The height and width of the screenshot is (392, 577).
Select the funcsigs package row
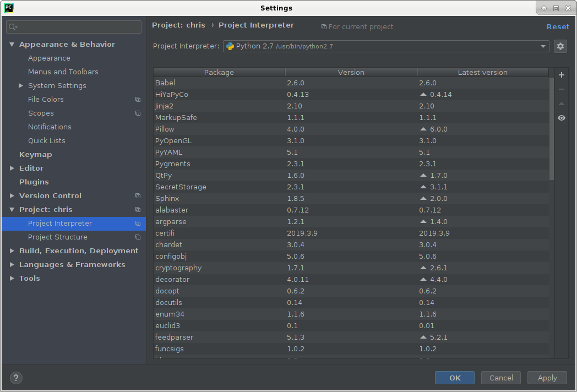coord(351,349)
